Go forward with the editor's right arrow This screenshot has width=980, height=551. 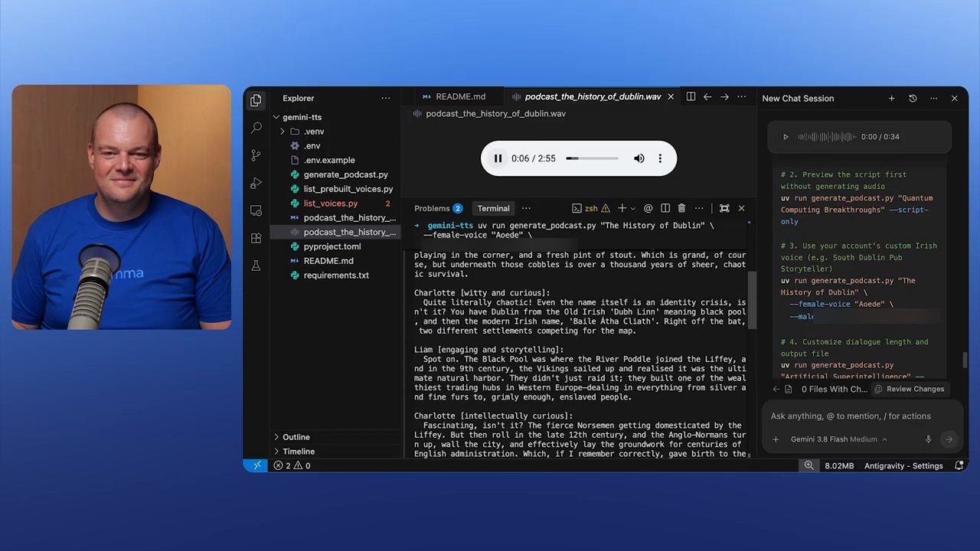[724, 97]
